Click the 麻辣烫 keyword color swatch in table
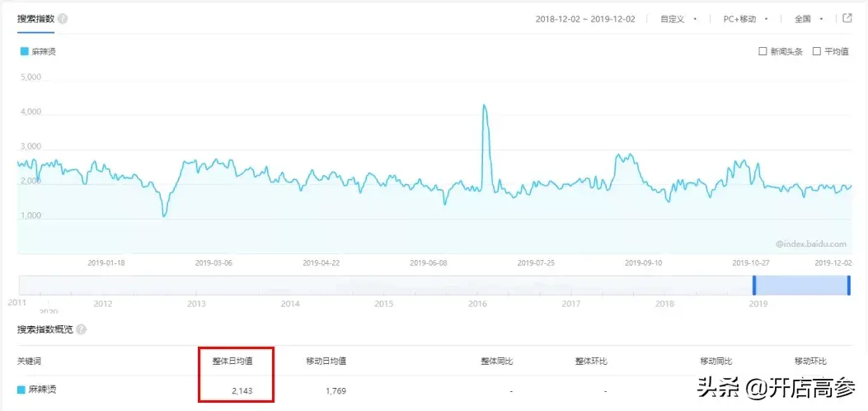 22,390
